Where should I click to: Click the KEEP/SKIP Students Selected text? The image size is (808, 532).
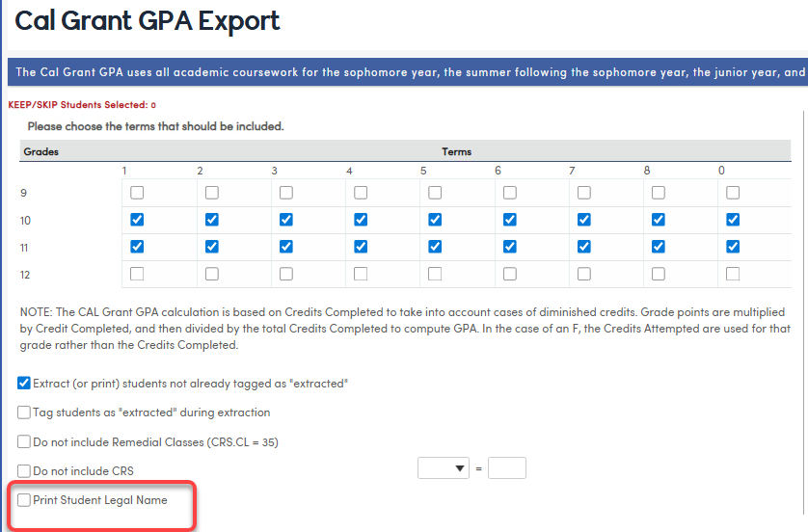click(x=82, y=105)
